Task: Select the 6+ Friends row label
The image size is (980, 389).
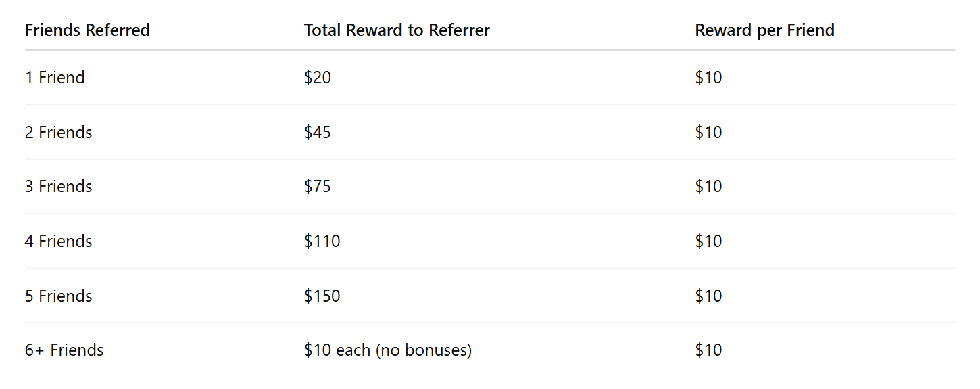Action: [64, 350]
